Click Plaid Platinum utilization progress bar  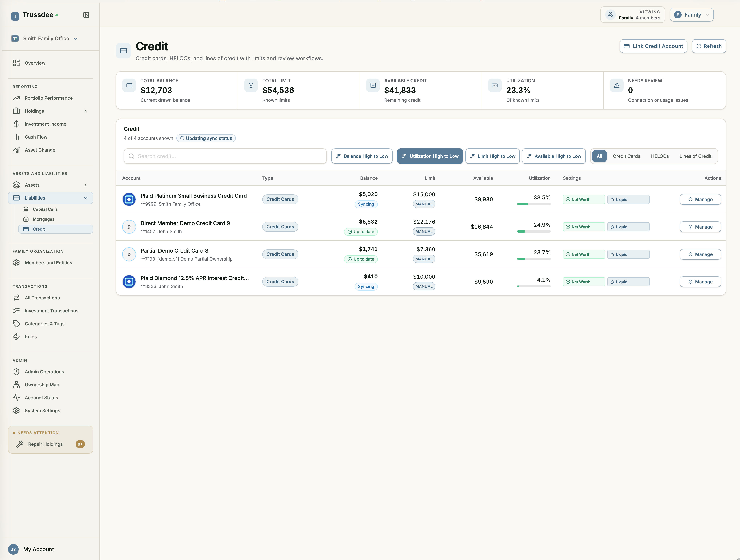[534, 204]
